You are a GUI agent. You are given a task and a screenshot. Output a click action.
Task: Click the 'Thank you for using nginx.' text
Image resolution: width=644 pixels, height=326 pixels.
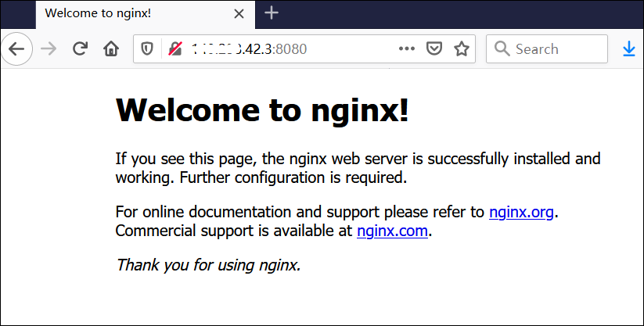[x=208, y=265]
